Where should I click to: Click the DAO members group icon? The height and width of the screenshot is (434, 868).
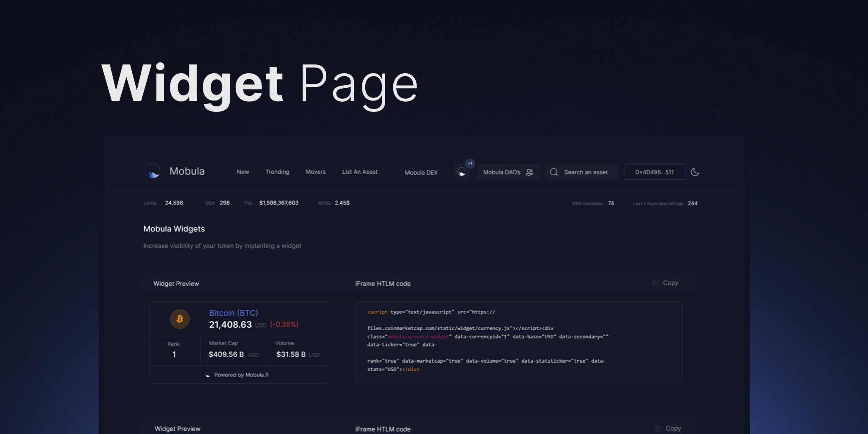(530, 172)
